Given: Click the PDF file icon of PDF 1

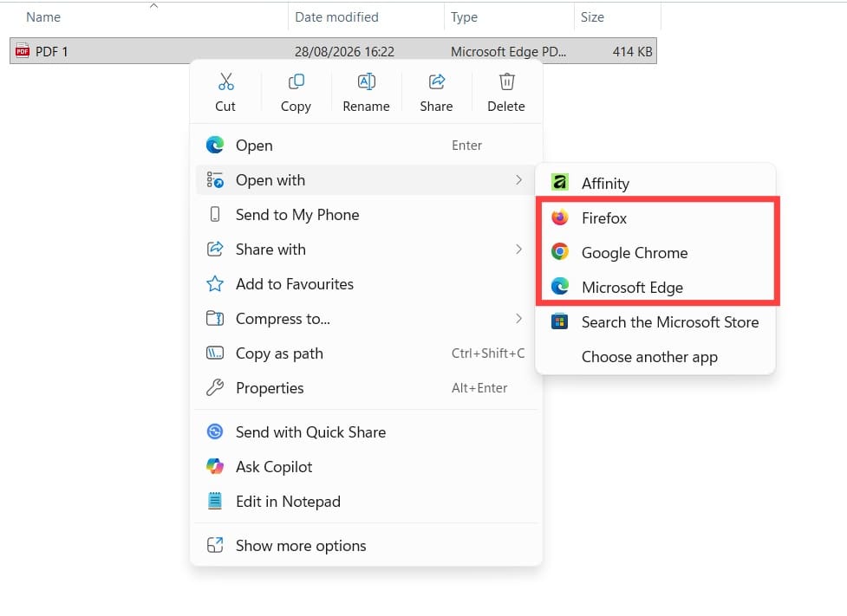Looking at the screenshot, I should pos(23,51).
